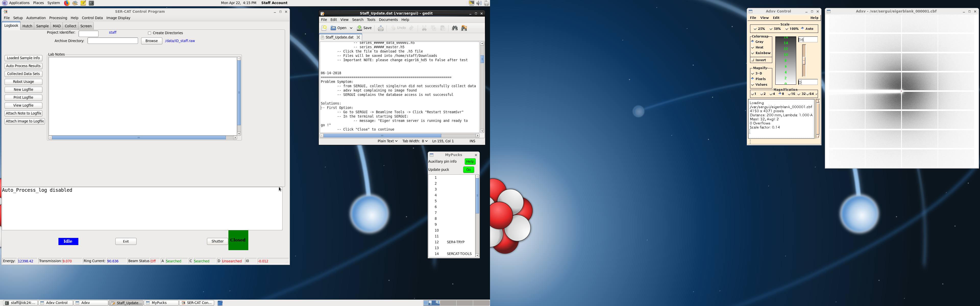Click the Find binoculars icon in gedit
The height and width of the screenshot is (306, 980).
[455, 28]
